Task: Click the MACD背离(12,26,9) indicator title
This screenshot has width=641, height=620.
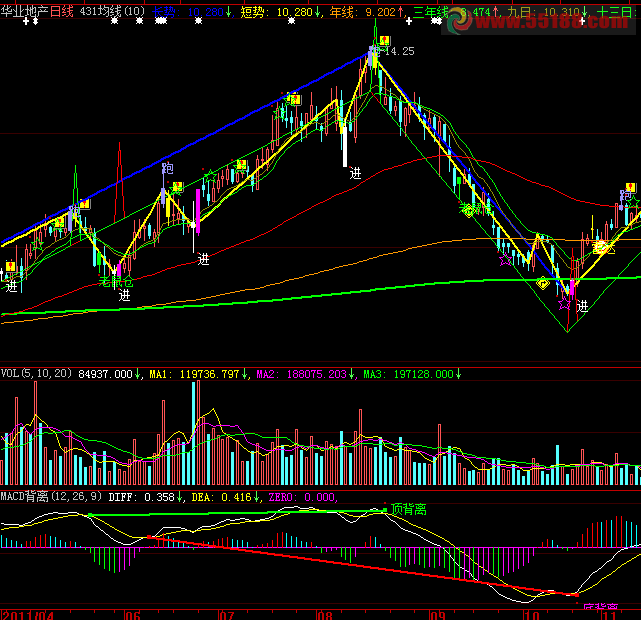Action: pos(51,497)
